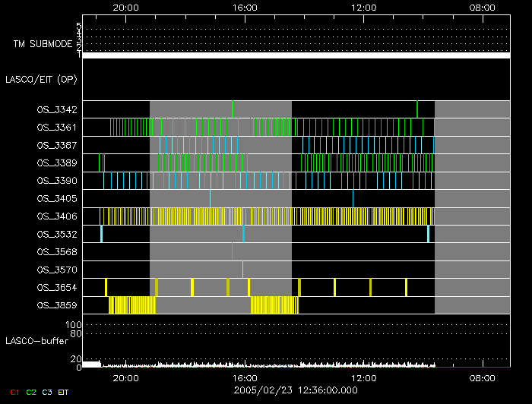Click the leftmost cyan marker in OS_3532 row
The width and height of the screenshot is (532, 404).
(101, 234)
